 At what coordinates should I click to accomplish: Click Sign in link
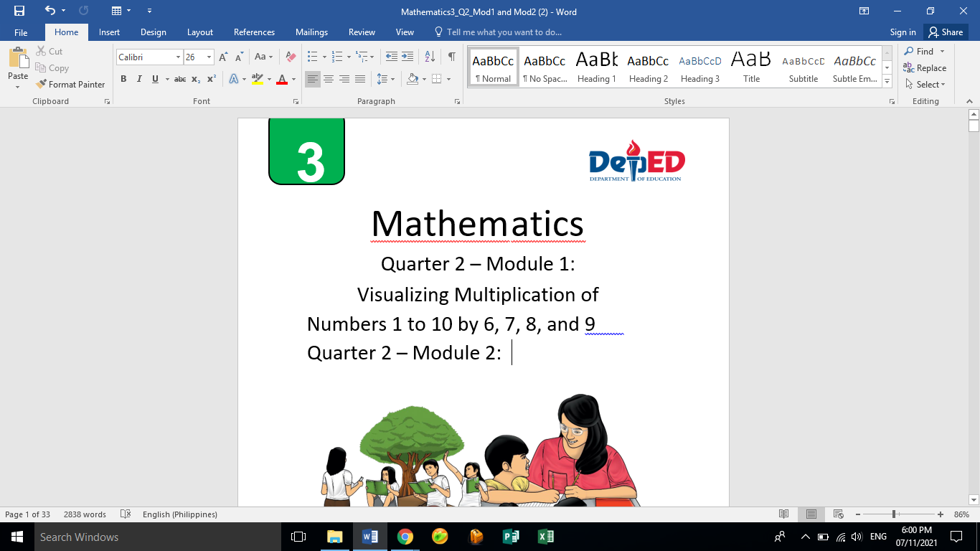(903, 32)
